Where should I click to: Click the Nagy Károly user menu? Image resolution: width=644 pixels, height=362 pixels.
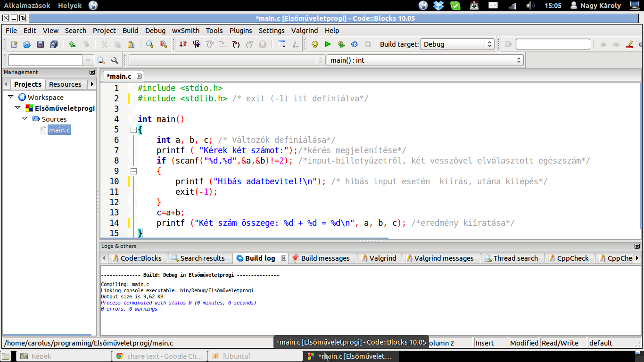click(x=595, y=6)
